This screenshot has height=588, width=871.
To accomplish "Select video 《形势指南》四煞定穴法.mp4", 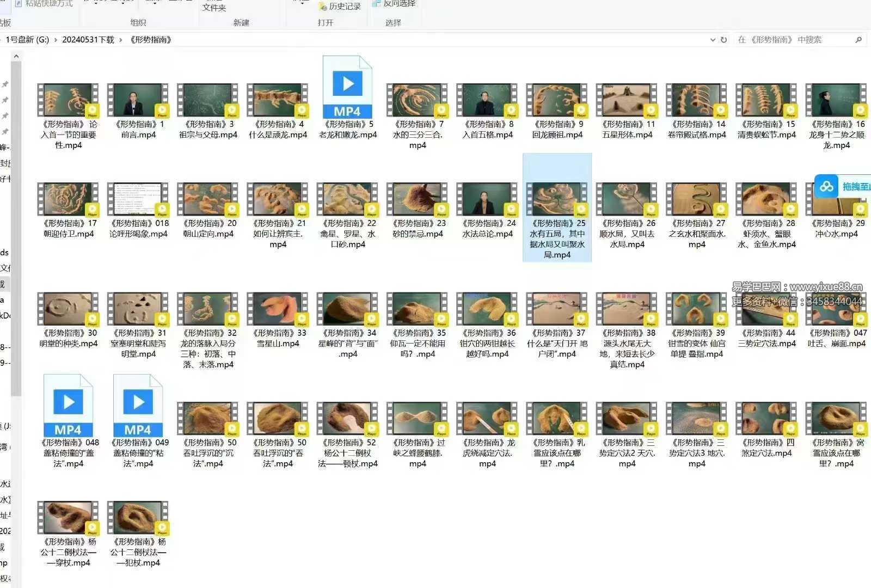I will coord(766,419).
